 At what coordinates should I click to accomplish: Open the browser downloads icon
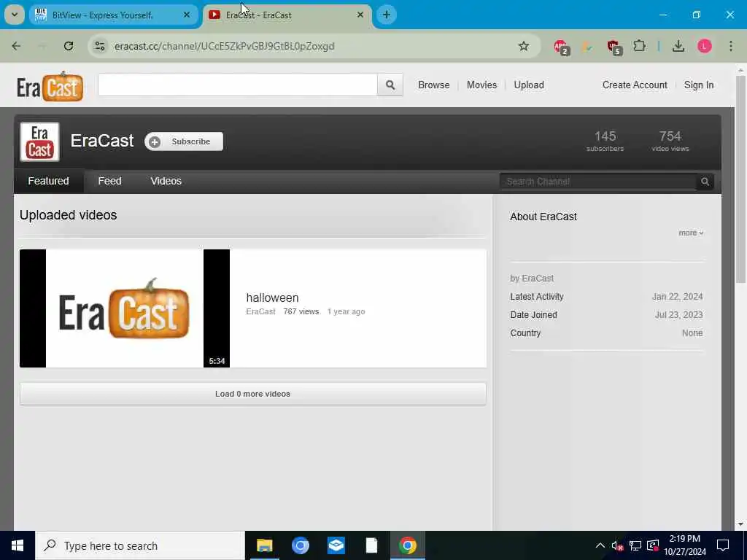point(678,46)
